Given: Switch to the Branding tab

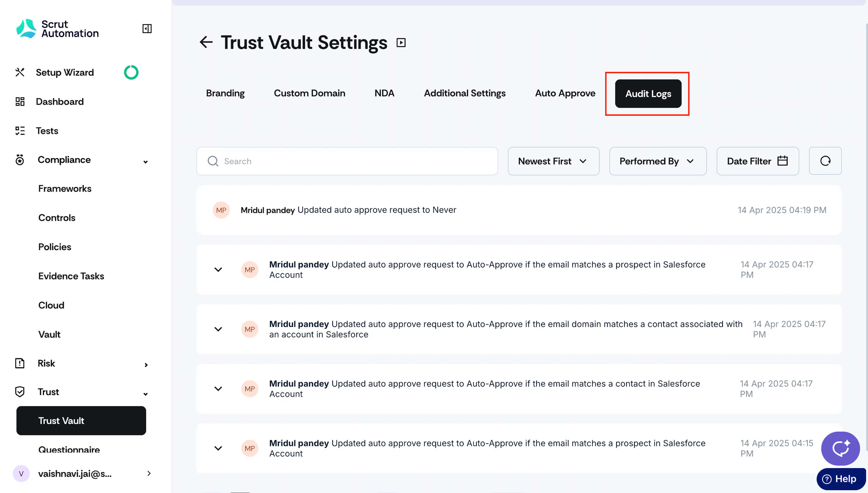Looking at the screenshot, I should tap(225, 93).
